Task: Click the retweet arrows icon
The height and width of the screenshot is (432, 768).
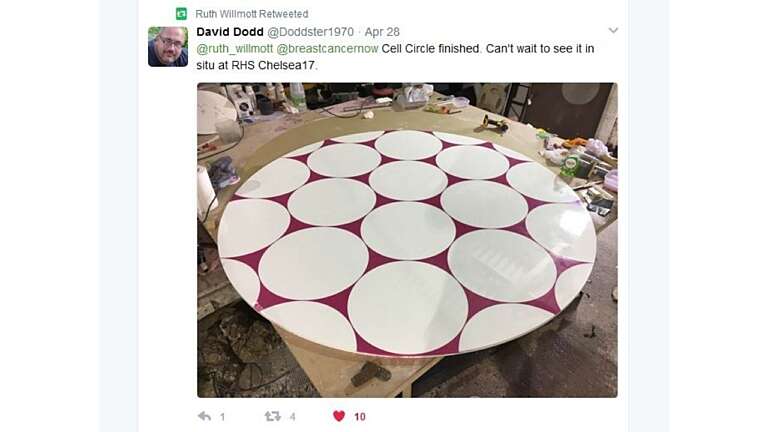Action: 272,416
